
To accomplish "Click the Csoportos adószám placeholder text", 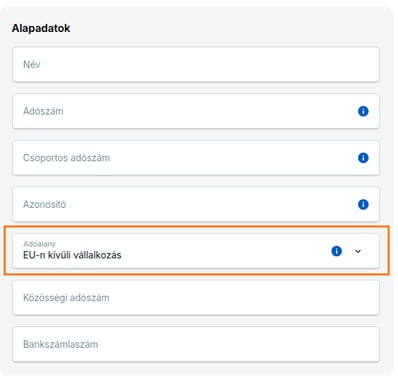I will coord(66,158).
